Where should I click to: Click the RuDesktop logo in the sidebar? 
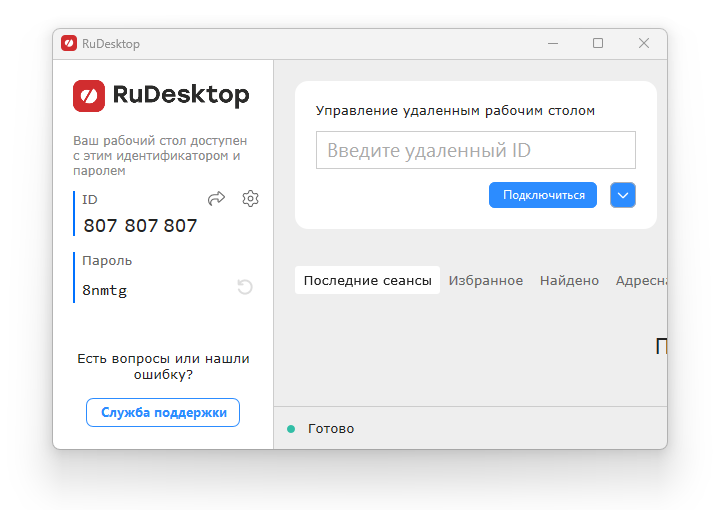(x=161, y=95)
